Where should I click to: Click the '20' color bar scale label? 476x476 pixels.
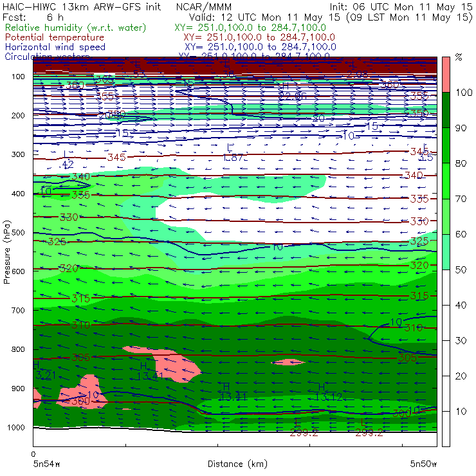pos(461,376)
